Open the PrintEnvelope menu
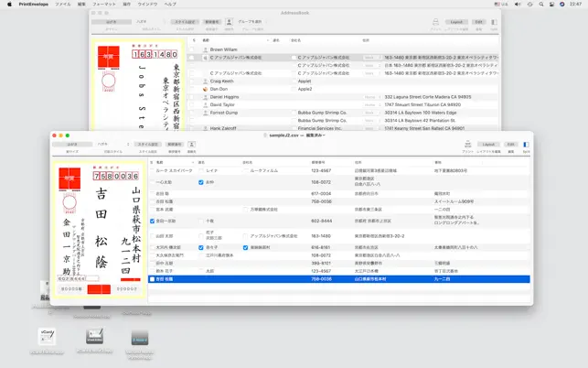The width and height of the screenshot is (588, 368). 34,5
